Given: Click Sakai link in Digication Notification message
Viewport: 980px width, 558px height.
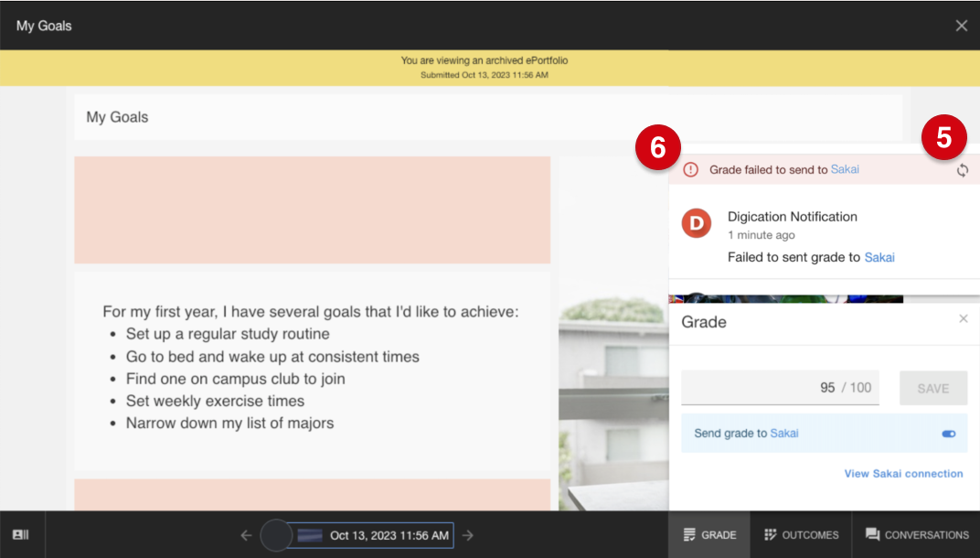Looking at the screenshot, I should click(879, 257).
